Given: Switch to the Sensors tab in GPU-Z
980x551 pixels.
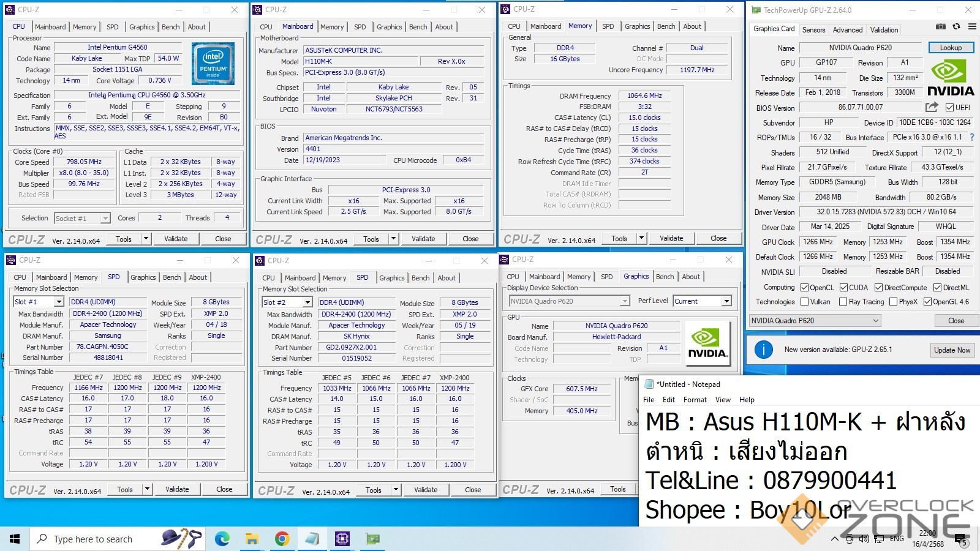Looking at the screenshot, I should point(813,29).
